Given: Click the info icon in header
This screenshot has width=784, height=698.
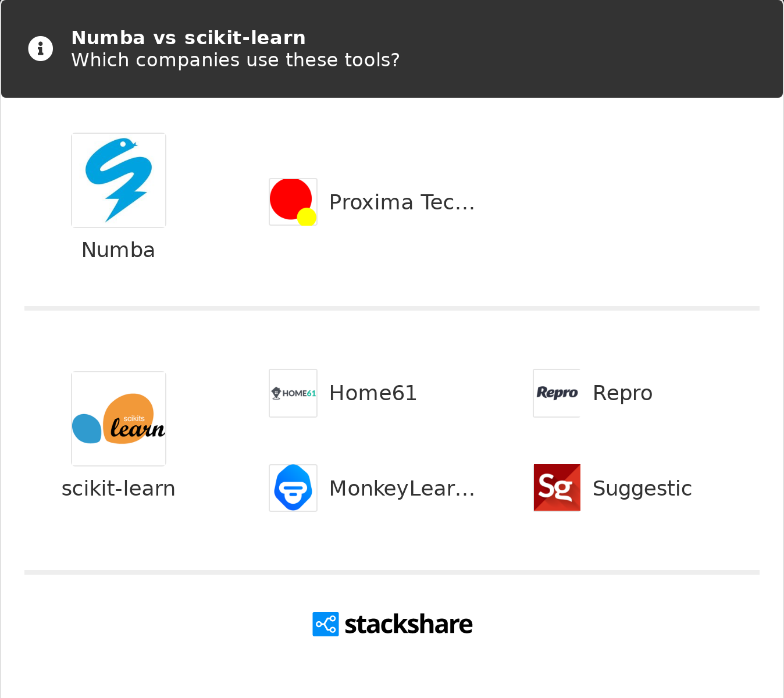Looking at the screenshot, I should (41, 49).
